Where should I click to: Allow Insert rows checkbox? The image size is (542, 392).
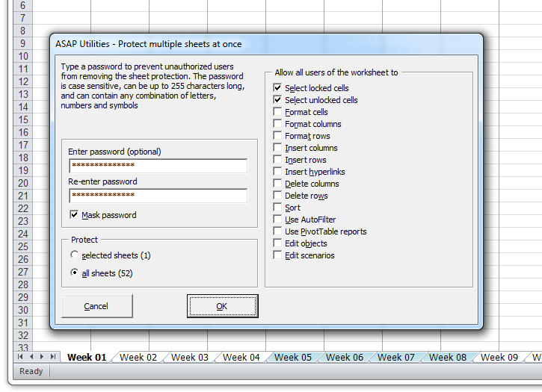pos(277,160)
